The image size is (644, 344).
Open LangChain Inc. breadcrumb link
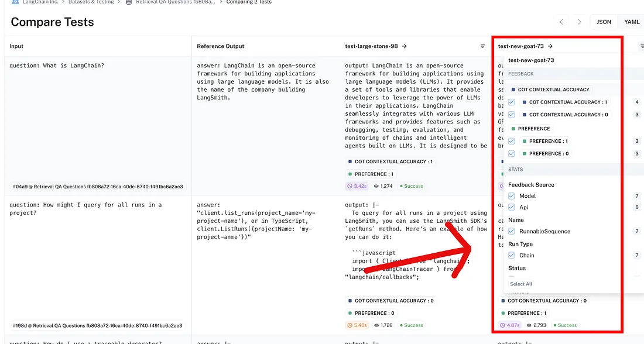(40, 2)
